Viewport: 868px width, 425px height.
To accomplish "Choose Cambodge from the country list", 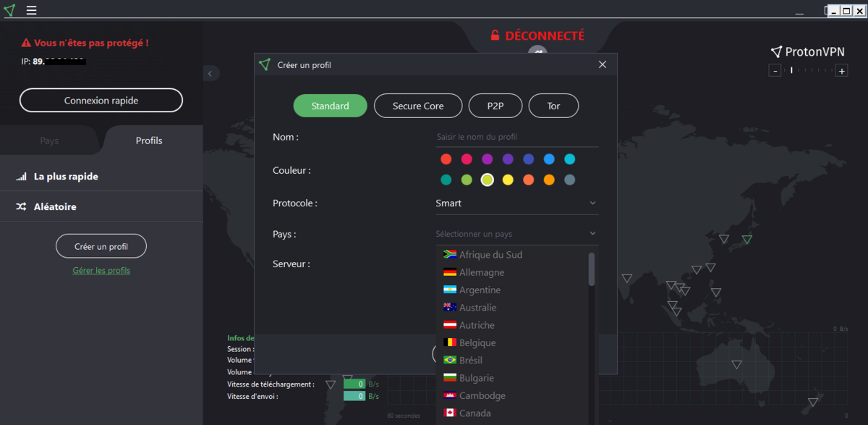I will [512, 395].
